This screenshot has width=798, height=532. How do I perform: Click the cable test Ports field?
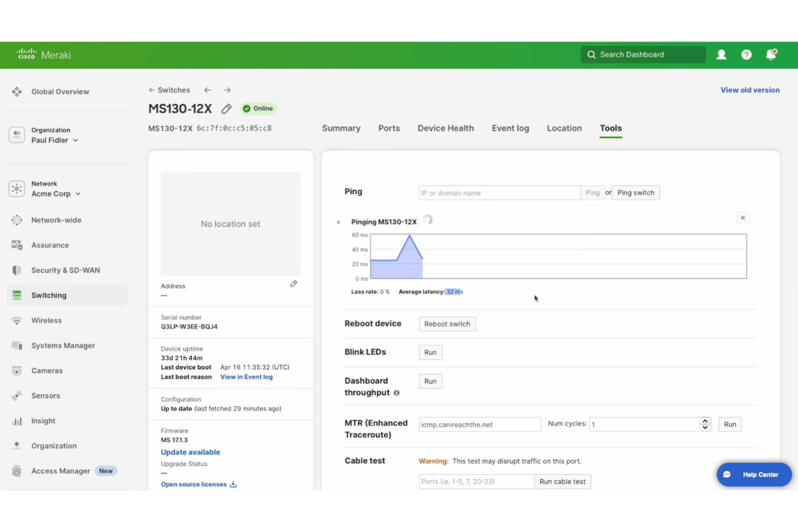click(477, 481)
